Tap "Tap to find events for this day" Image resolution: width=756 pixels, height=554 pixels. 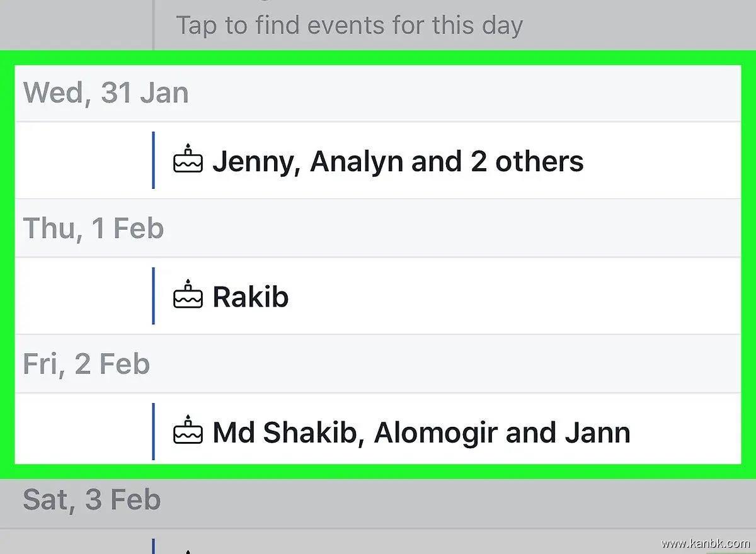349,26
